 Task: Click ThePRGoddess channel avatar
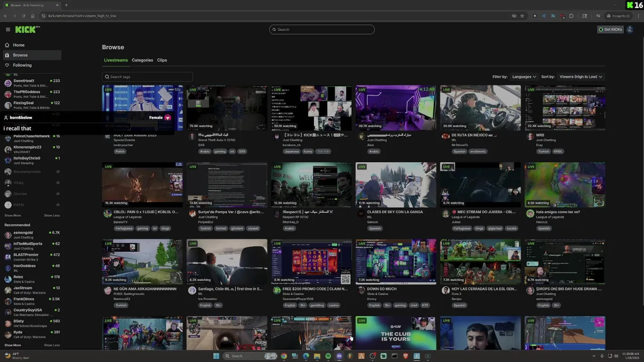[x=8, y=94]
